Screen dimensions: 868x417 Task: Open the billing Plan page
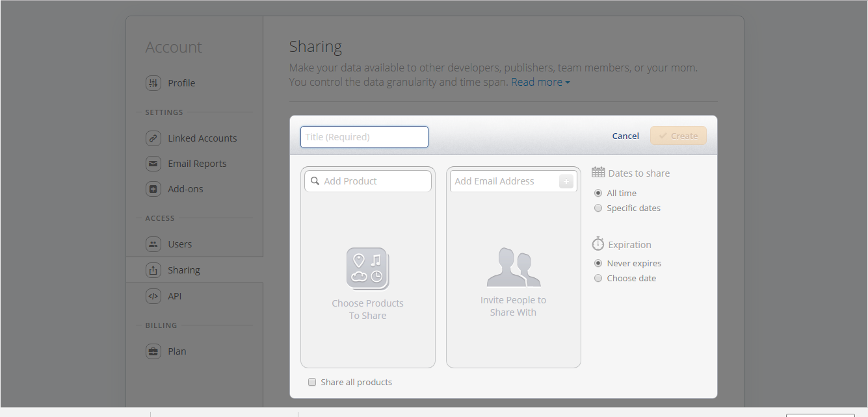(x=177, y=351)
